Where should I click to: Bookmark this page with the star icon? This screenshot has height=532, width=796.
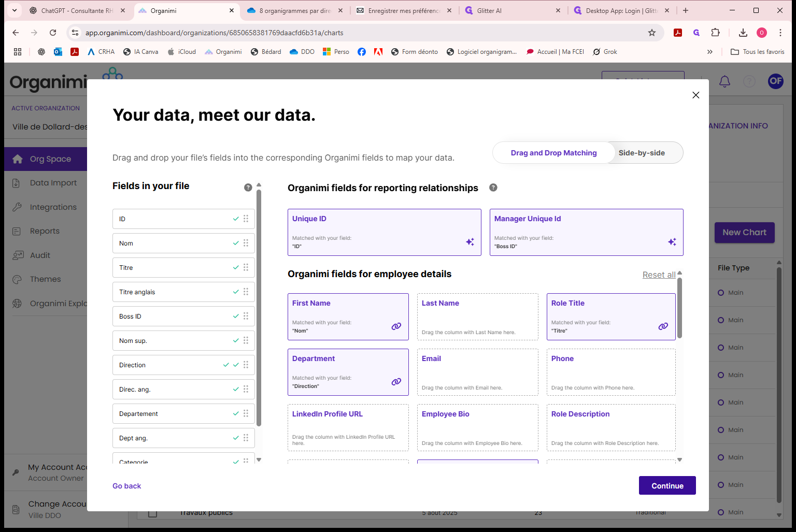pyautogui.click(x=652, y=33)
